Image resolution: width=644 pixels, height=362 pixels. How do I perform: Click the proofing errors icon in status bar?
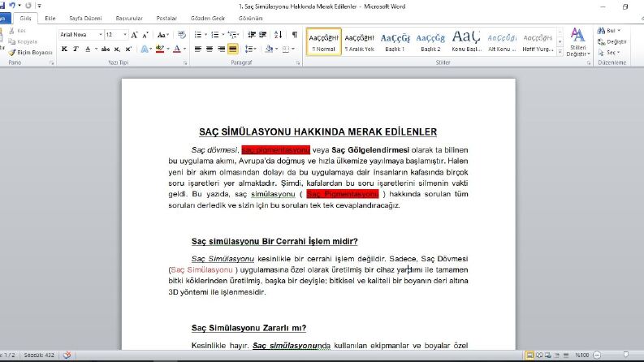(x=67, y=355)
